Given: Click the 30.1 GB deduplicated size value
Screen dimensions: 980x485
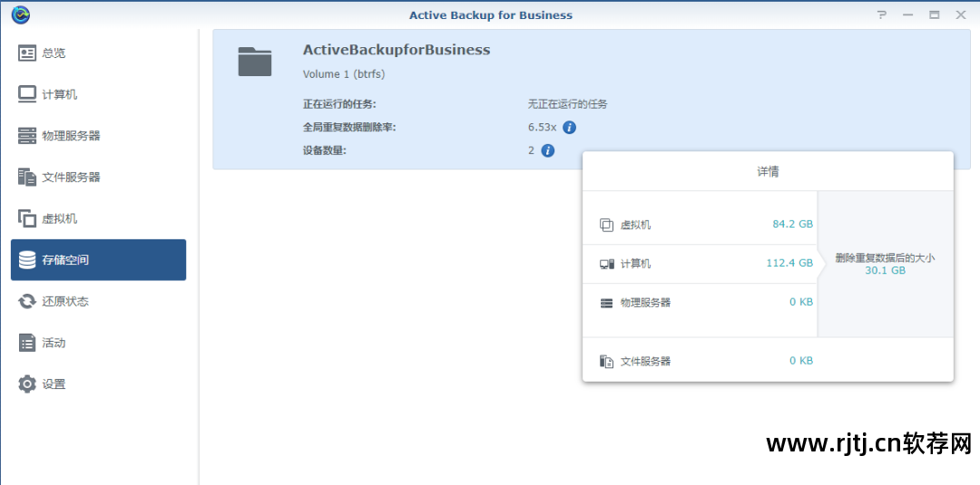Looking at the screenshot, I should coord(885,271).
